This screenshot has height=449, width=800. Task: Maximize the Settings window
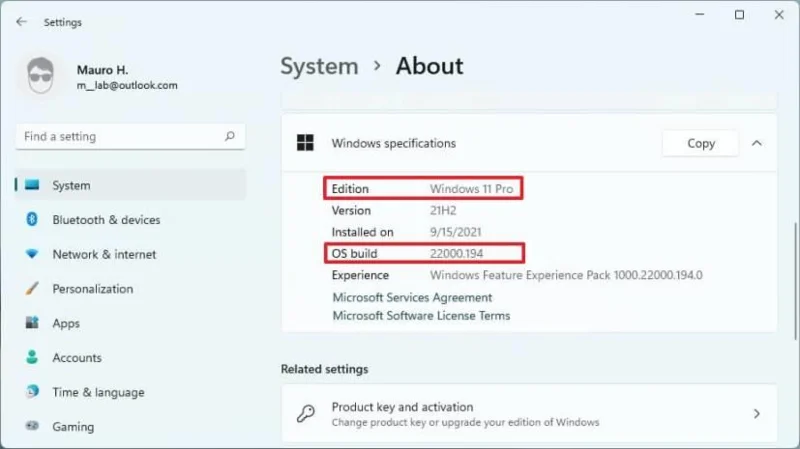pyautogui.click(x=739, y=15)
